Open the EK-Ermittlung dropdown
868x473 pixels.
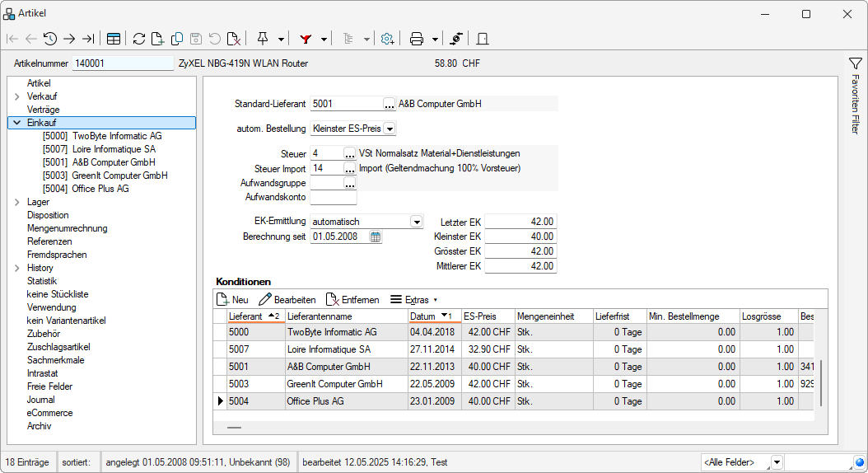pyautogui.click(x=416, y=222)
